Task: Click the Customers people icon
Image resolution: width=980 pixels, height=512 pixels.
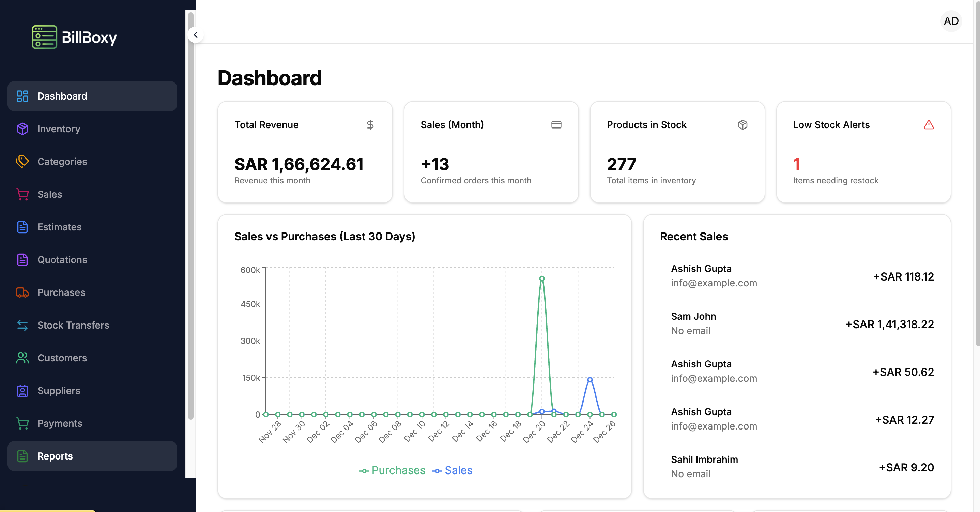Action: [x=22, y=358]
